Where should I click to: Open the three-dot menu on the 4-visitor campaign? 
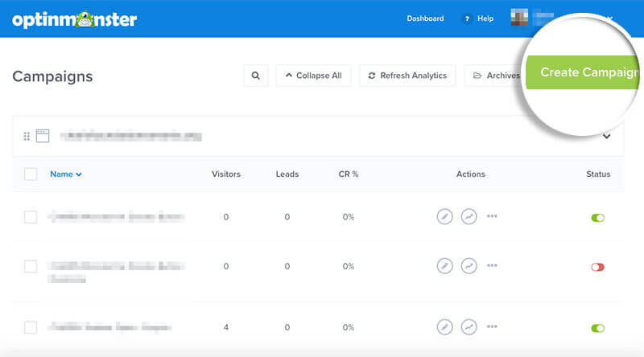492,326
